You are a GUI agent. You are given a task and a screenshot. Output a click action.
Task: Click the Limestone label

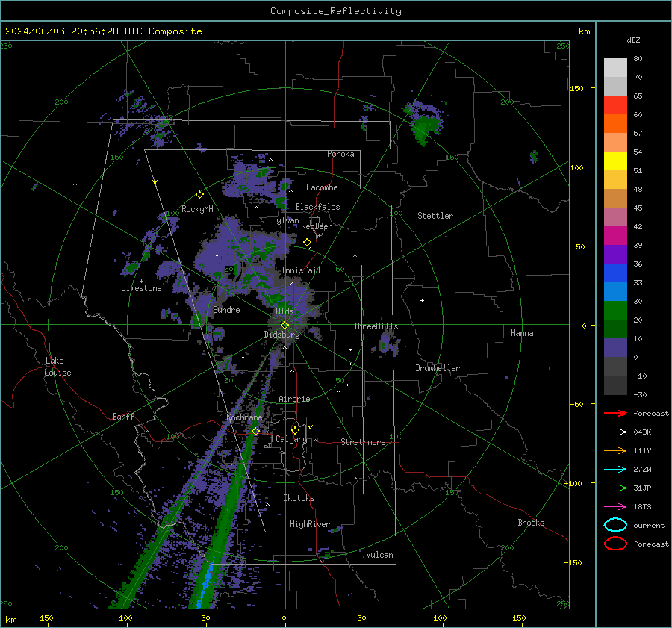click(141, 288)
